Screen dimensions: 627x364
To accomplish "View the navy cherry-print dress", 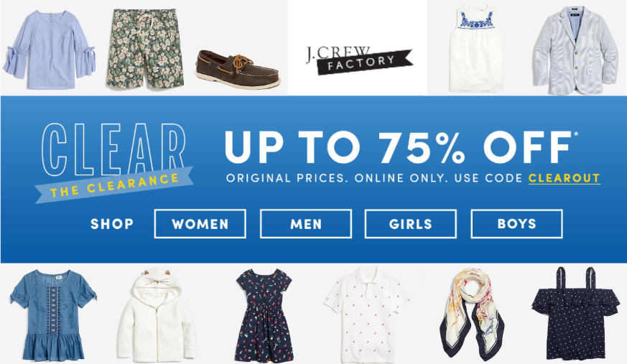I will coord(264,315).
